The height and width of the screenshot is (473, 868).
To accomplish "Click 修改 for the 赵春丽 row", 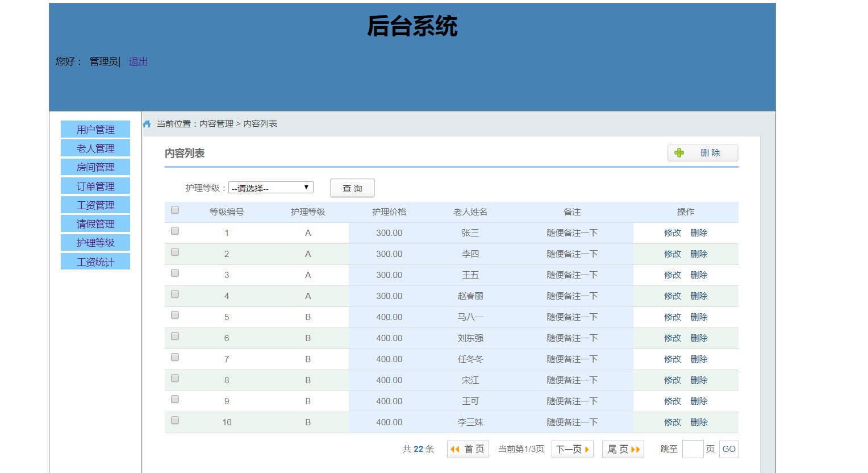I will tap(672, 296).
